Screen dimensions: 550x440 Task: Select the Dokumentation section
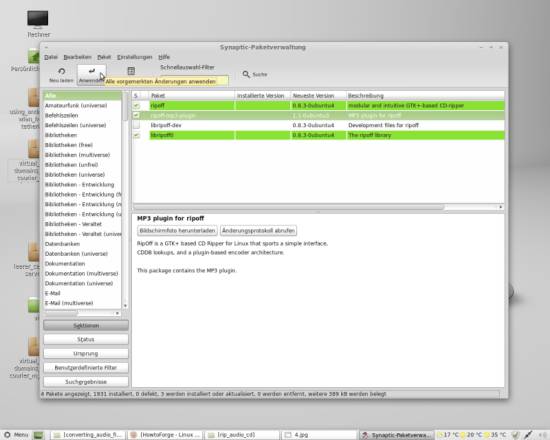(82, 264)
